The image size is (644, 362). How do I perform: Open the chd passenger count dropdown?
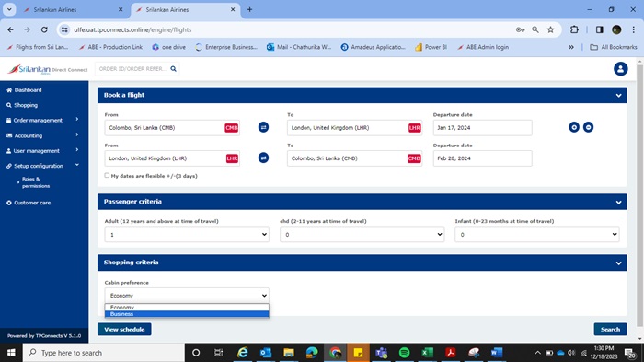[x=362, y=235]
